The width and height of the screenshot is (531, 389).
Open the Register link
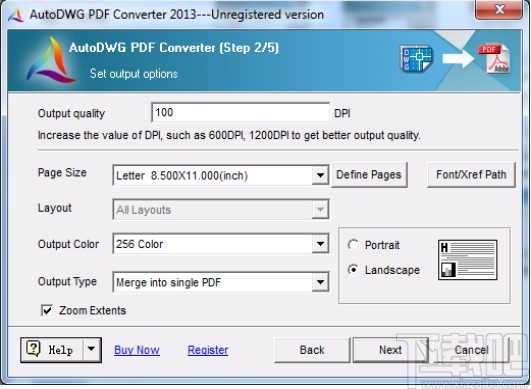pos(208,350)
